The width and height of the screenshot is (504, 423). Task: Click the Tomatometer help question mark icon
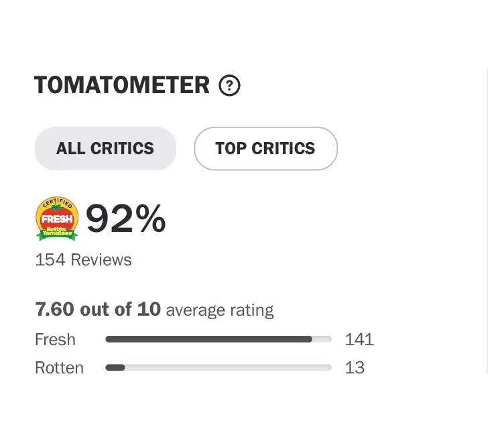229,86
